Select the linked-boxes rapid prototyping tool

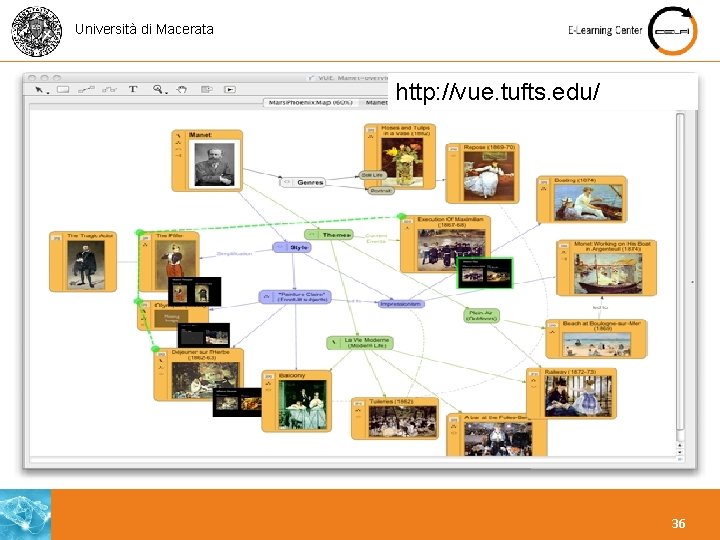109,90
